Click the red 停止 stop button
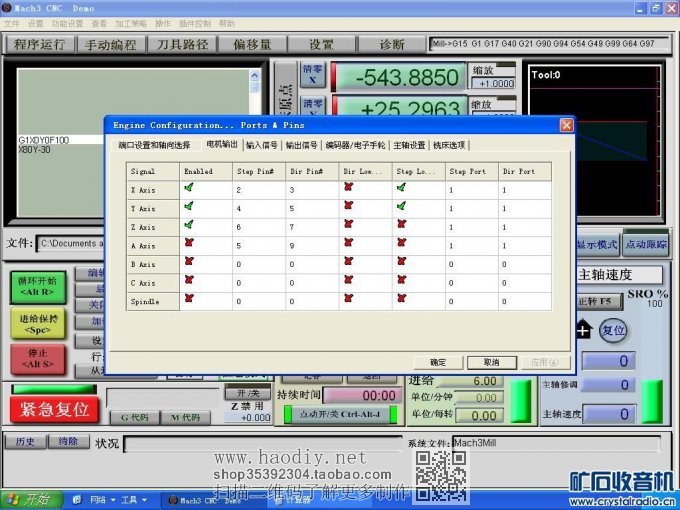This screenshot has width=680, height=510. (x=37, y=358)
